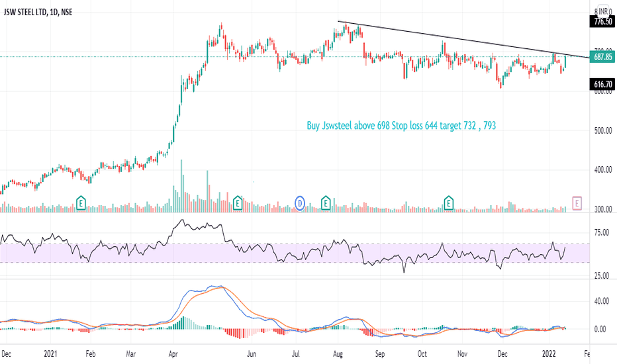Click the 2022 label on time axis
Image resolution: width=617 pixels, height=364 pixels.
pyautogui.click(x=549, y=354)
